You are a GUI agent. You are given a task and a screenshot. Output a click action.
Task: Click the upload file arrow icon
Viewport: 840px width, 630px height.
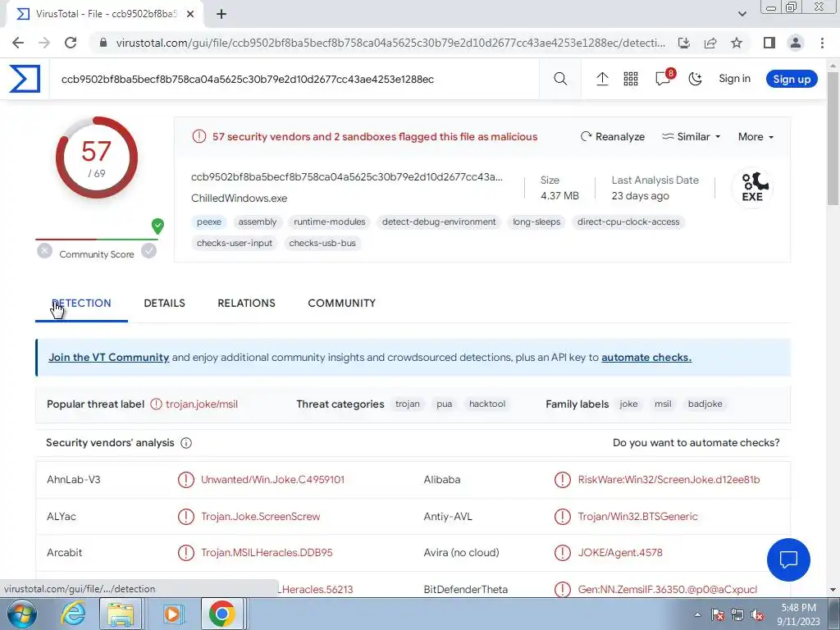(602, 79)
